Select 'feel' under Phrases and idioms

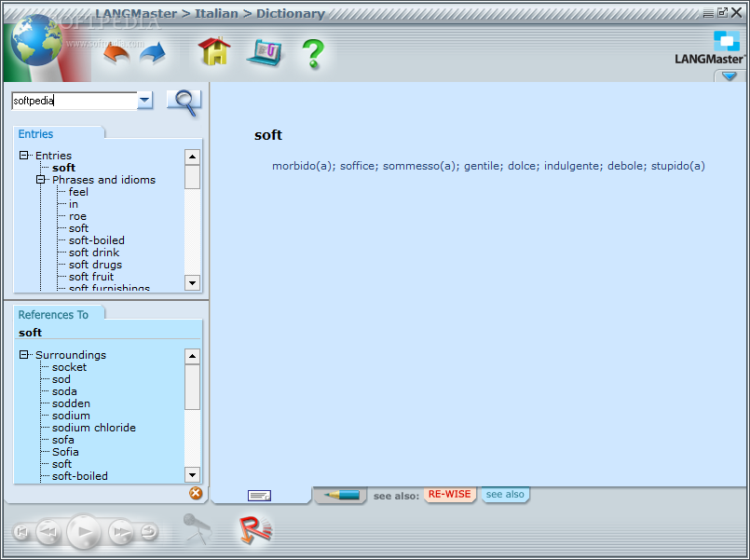(78, 192)
